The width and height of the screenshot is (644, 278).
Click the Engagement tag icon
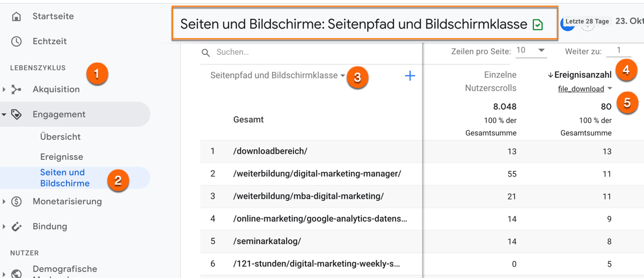click(x=17, y=114)
